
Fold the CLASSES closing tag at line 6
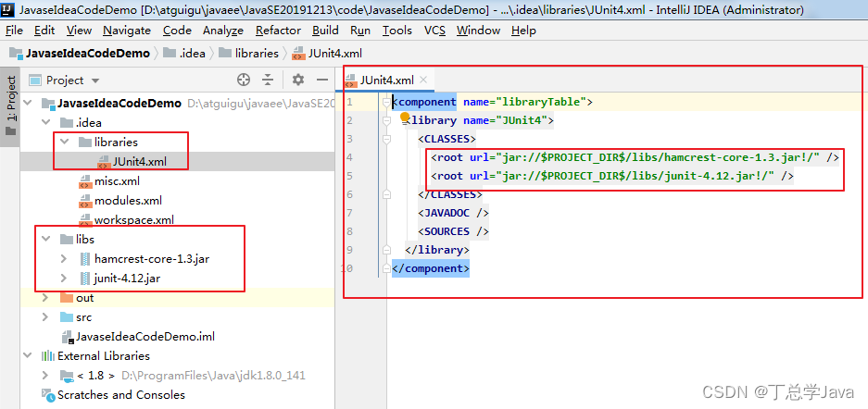pos(386,194)
